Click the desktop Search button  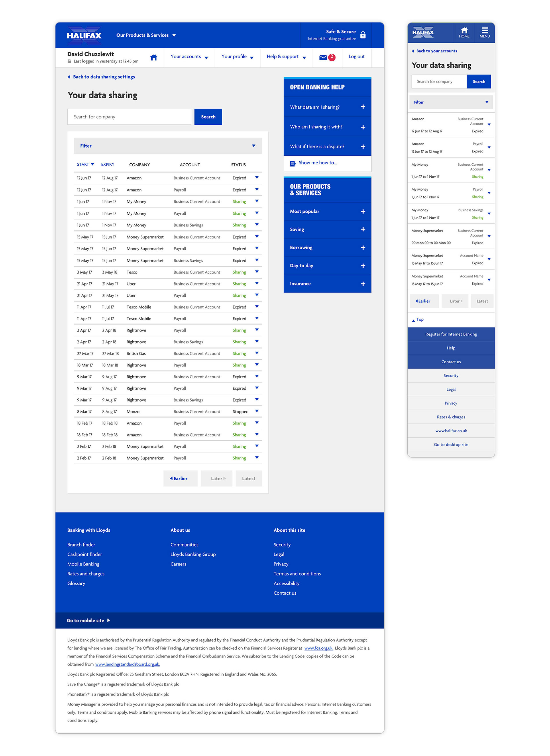coord(208,117)
